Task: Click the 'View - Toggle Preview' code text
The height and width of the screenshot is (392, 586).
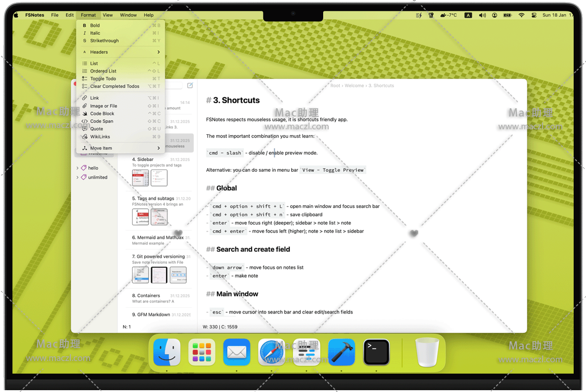Action: pos(333,170)
